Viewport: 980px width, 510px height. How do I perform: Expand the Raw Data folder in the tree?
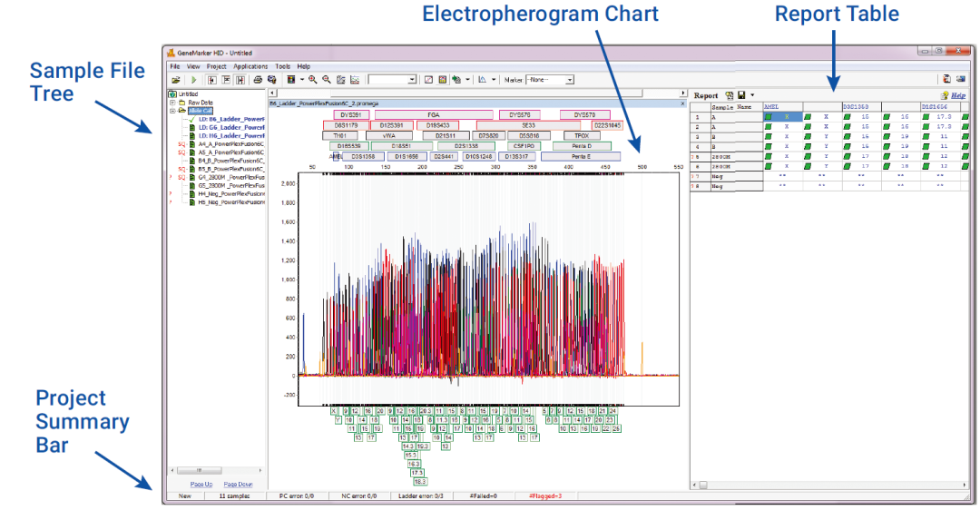(172, 103)
